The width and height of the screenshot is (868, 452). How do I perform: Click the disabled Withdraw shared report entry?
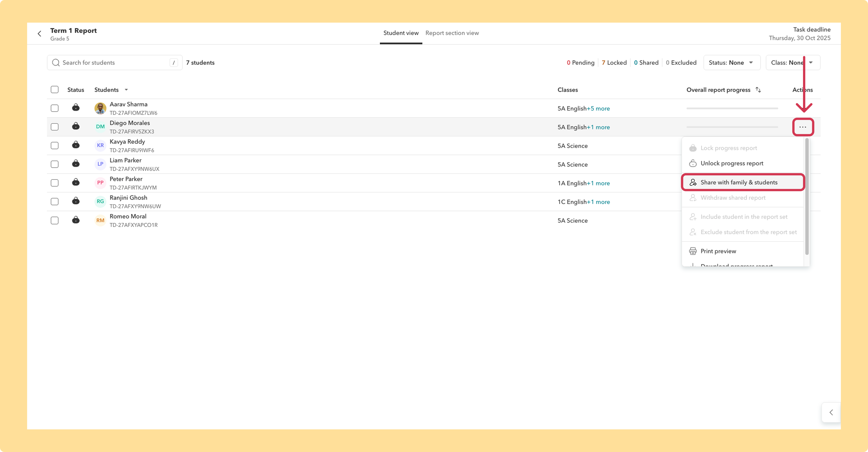pos(743,198)
